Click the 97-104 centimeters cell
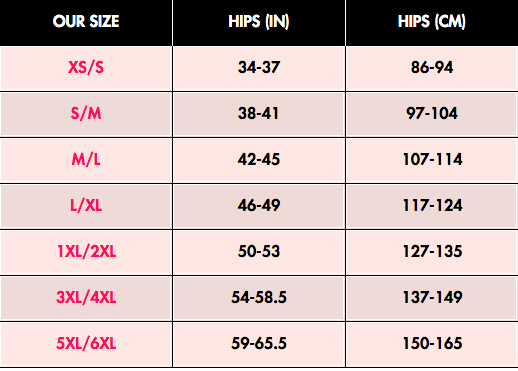This screenshot has width=518, height=371. (432, 114)
